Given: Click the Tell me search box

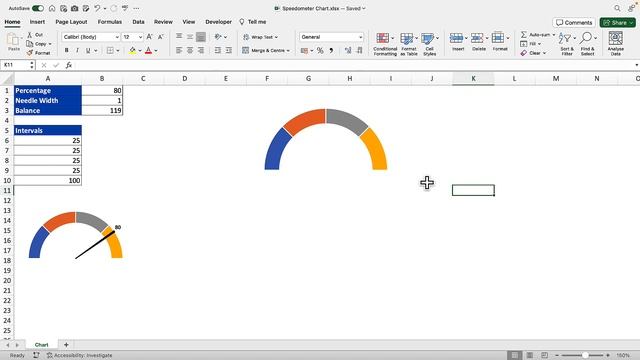Looking at the screenshot, I should [x=253, y=22].
